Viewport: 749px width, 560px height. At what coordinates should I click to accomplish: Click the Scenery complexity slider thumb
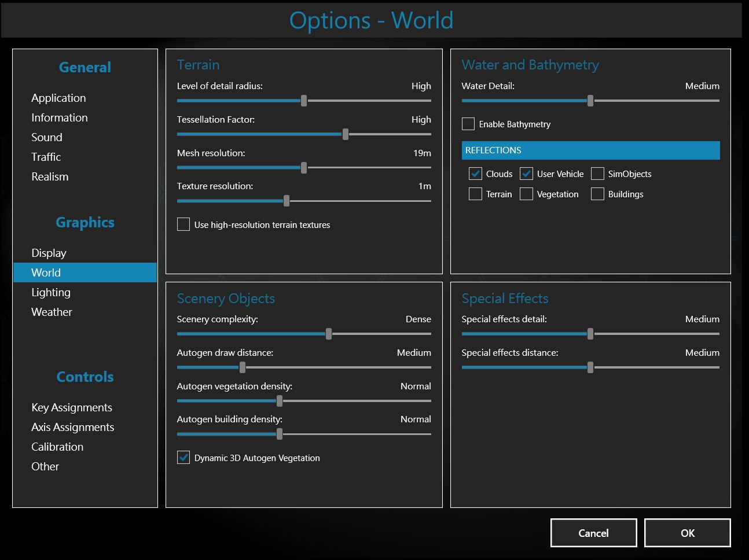[329, 334]
